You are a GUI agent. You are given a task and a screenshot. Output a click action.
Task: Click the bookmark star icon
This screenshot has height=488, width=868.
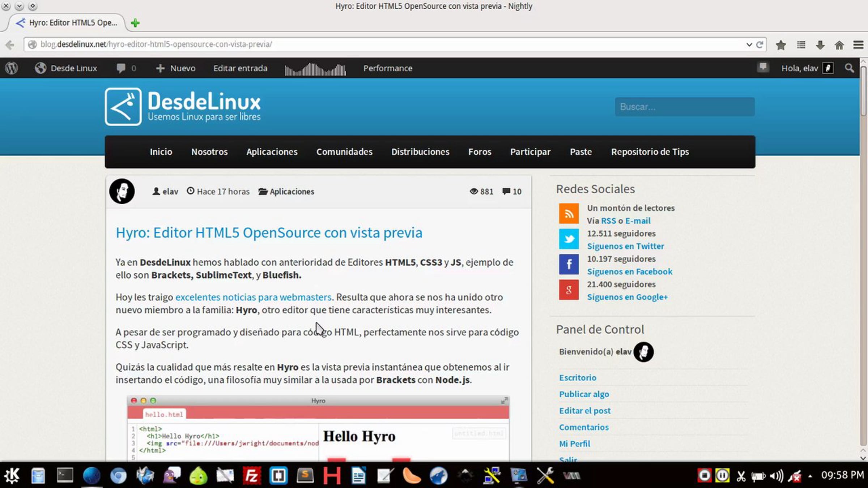point(781,45)
